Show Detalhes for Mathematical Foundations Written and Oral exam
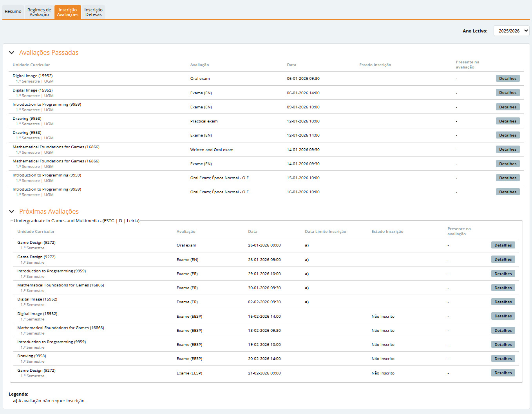The image size is (532, 414). (x=507, y=149)
